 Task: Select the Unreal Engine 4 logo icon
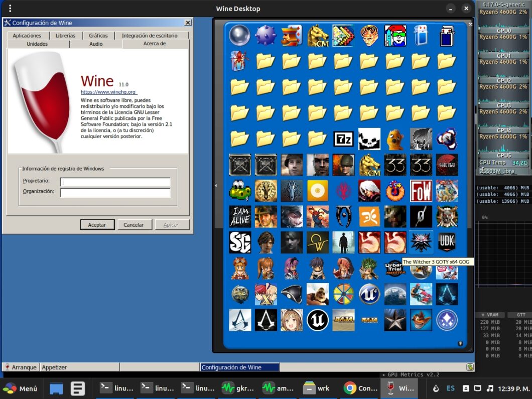(x=318, y=320)
